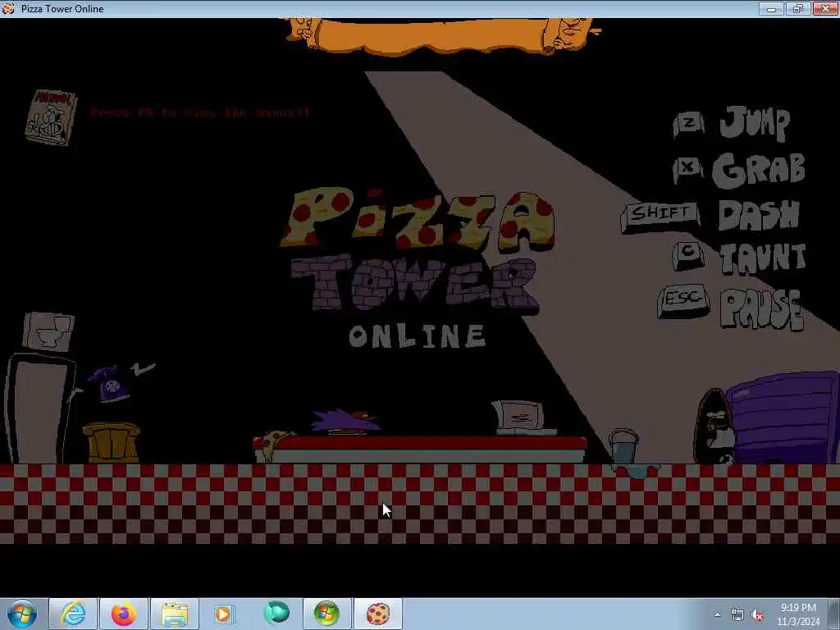Restore down the Pizza Tower Online window
The height and width of the screenshot is (630, 840).
(x=798, y=8)
